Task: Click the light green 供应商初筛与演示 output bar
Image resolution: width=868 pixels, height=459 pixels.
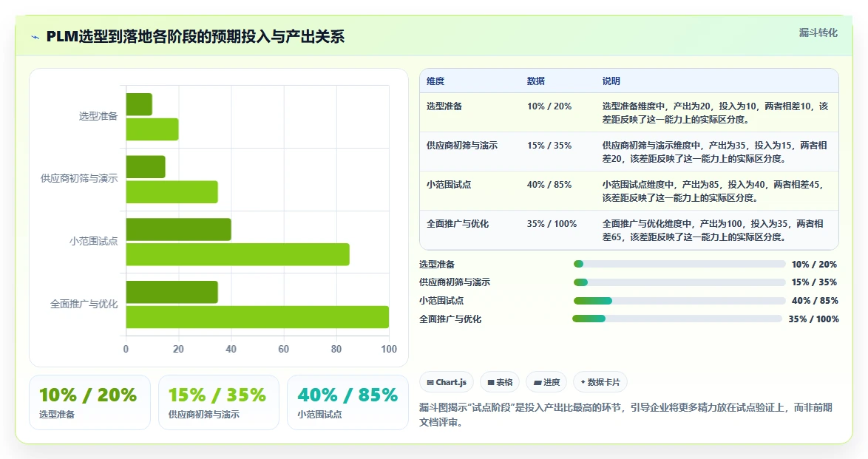Action: (x=172, y=192)
